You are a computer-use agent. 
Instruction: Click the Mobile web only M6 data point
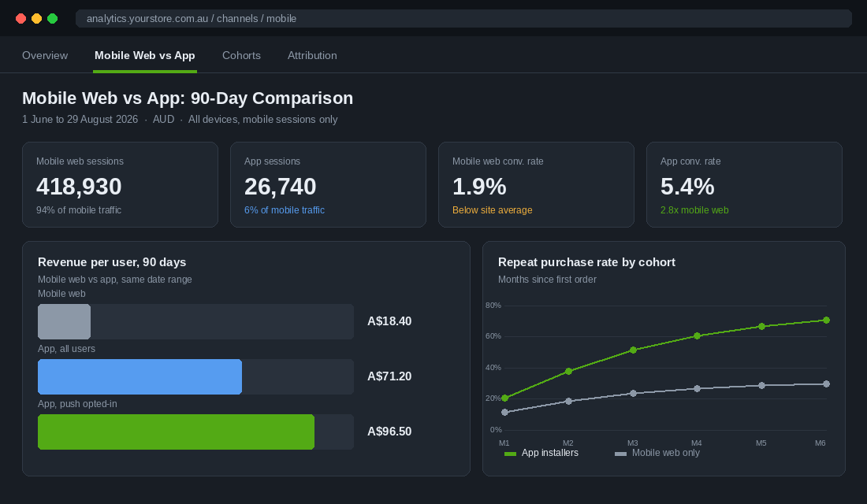[x=827, y=384]
